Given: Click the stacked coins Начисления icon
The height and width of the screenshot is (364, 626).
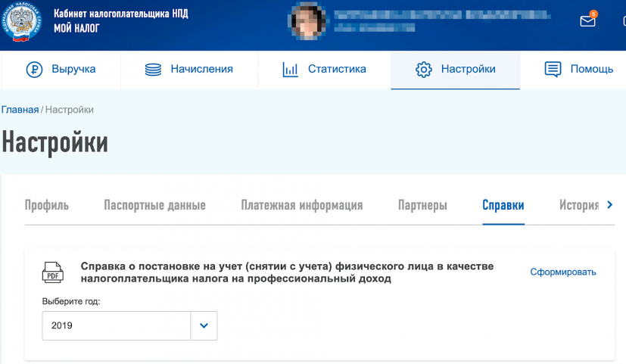Looking at the screenshot, I should pos(154,70).
